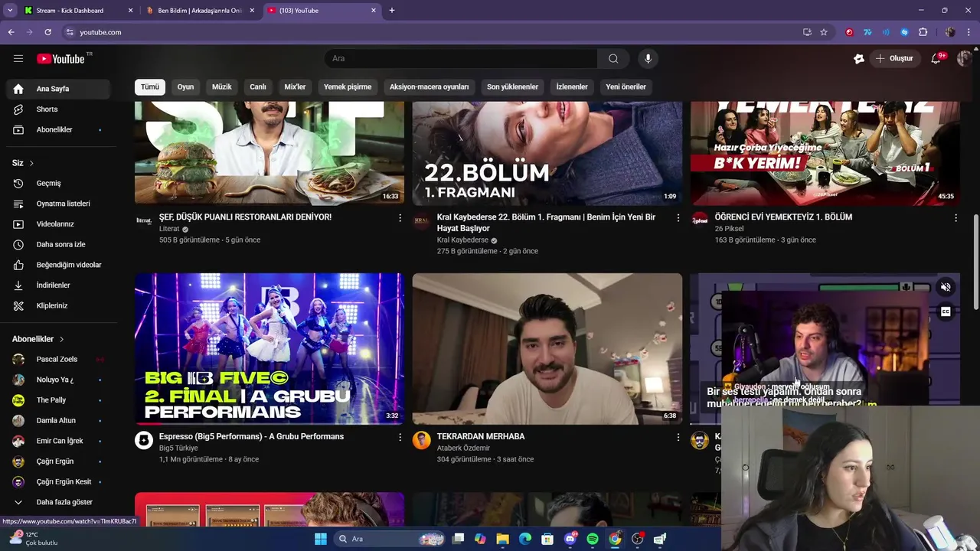The image size is (980, 551).
Task: Open Oynatma listeleri in sidebar
Action: coord(58,204)
